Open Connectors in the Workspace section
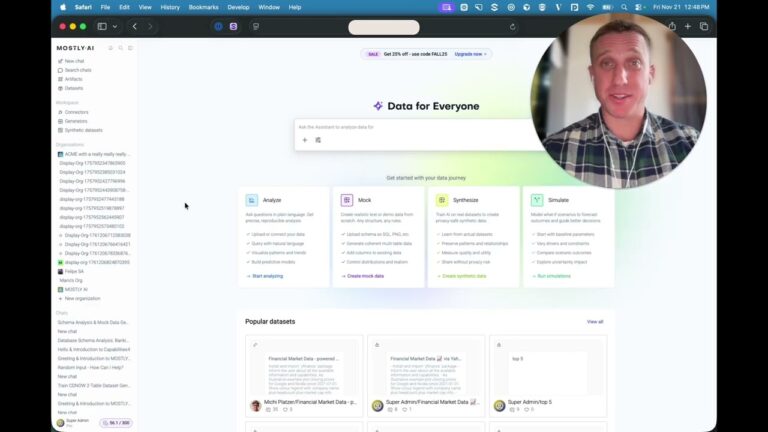 [76, 112]
